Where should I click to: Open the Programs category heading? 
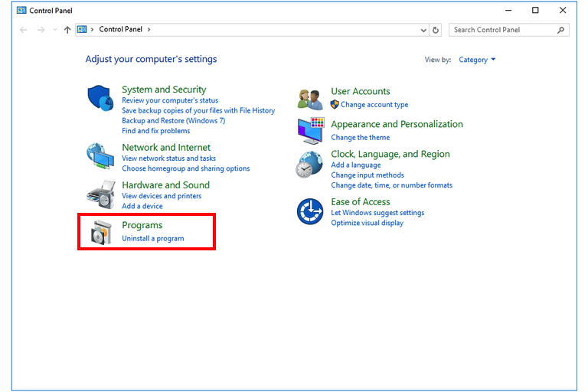(142, 225)
